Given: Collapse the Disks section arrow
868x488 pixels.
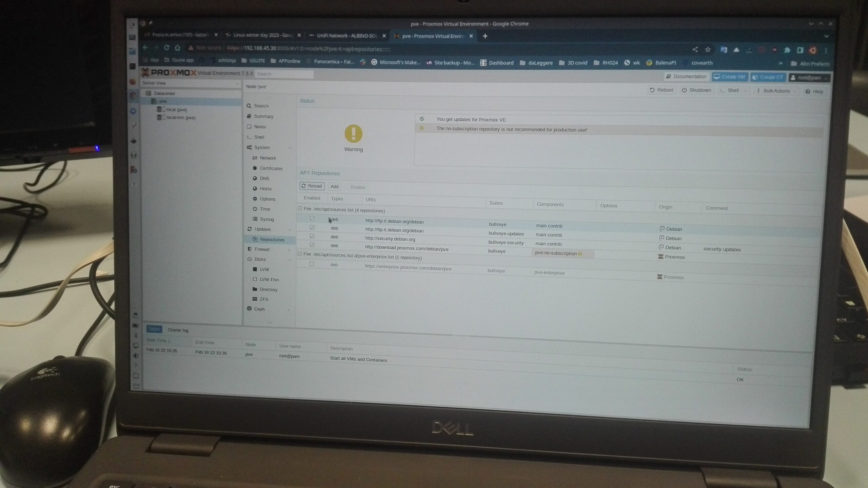Looking at the screenshot, I should pyautogui.click(x=290, y=260).
